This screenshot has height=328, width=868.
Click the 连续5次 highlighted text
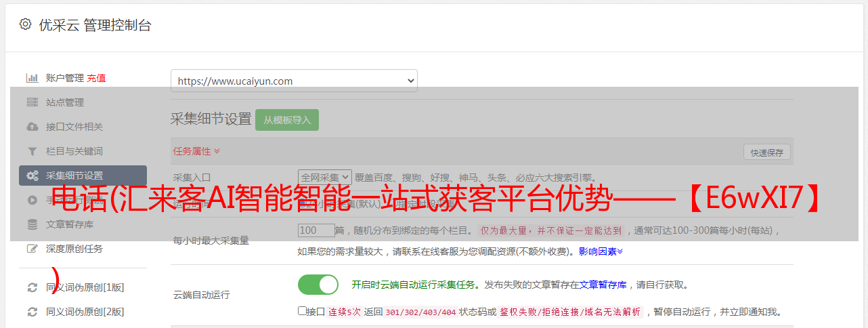345,312
